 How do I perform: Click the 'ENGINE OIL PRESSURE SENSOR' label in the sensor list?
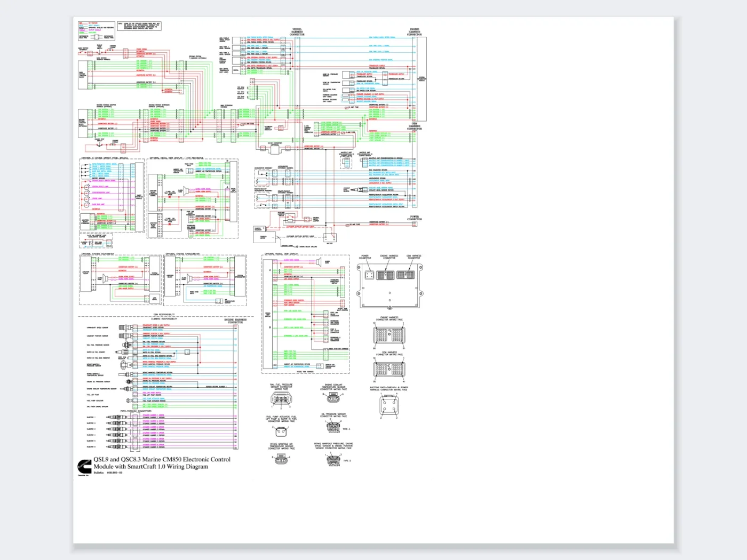point(98,381)
